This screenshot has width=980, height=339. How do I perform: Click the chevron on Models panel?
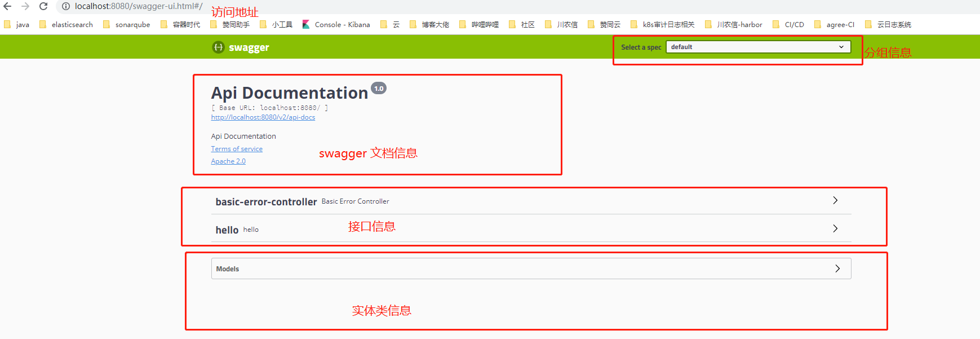(x=837, y=268)
